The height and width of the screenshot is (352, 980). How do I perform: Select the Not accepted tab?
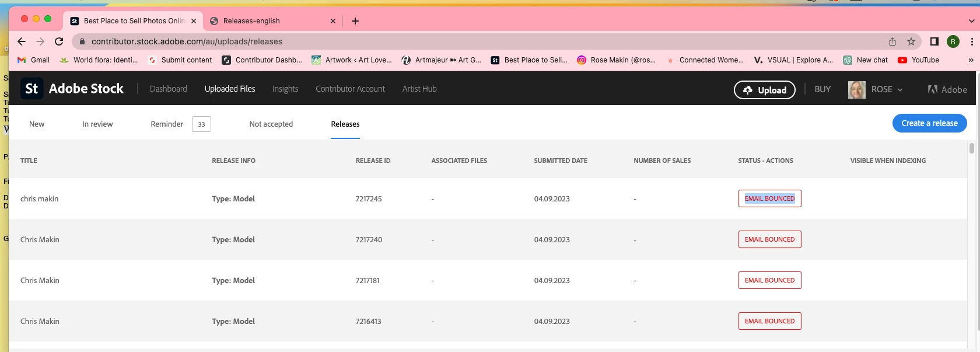271,124
